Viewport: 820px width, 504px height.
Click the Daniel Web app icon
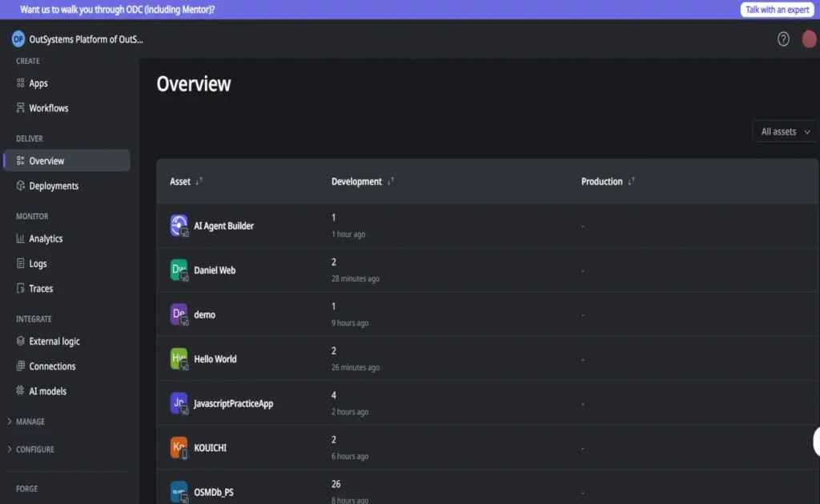pyautogui.click(x=179, y=270)
